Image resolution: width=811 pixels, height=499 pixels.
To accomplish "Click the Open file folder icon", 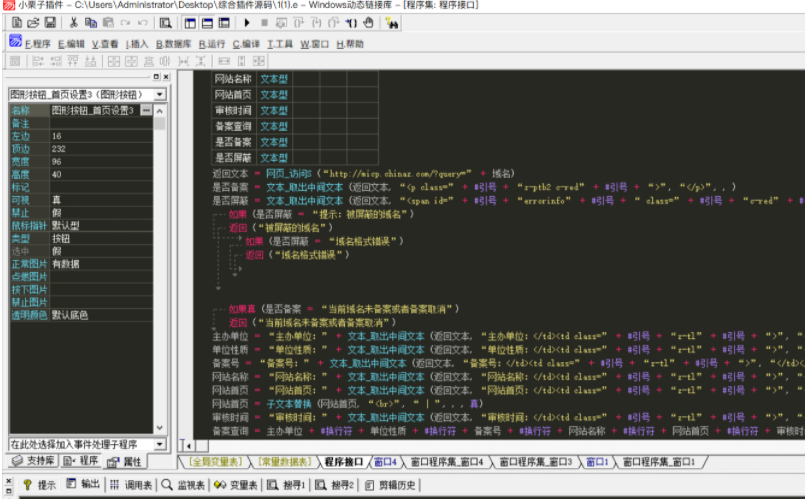I will click(31, 22).
